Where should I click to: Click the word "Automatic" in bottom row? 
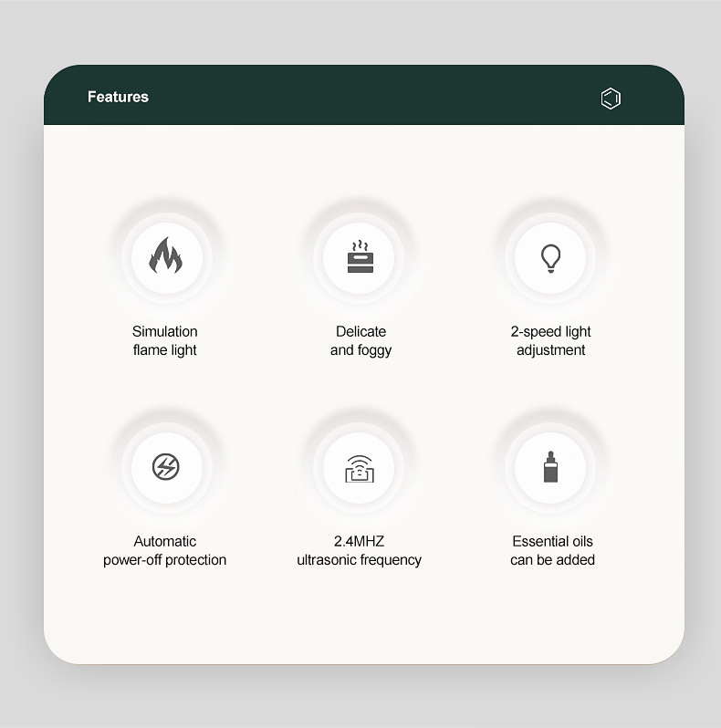tap(165, 541)
